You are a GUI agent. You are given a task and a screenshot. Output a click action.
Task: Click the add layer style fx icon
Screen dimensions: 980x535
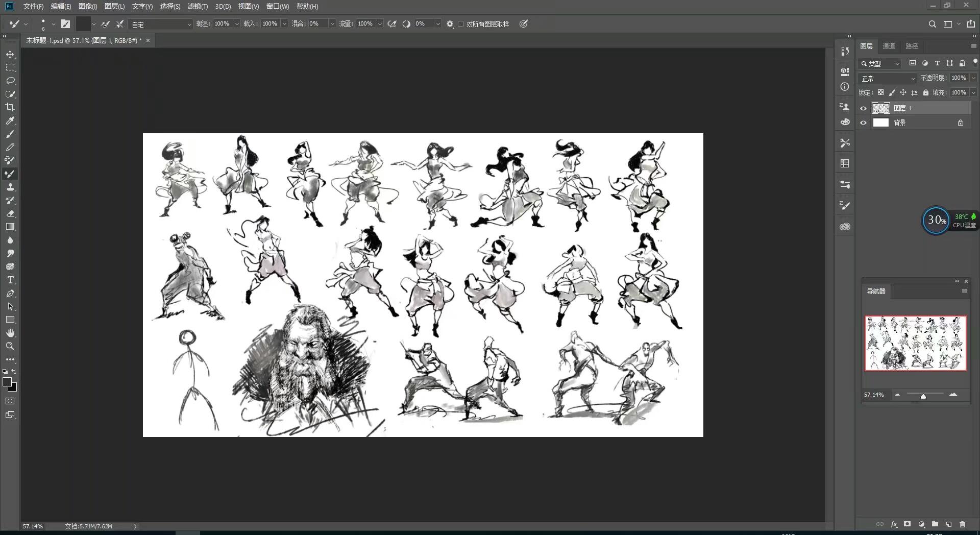pos(894,524)
